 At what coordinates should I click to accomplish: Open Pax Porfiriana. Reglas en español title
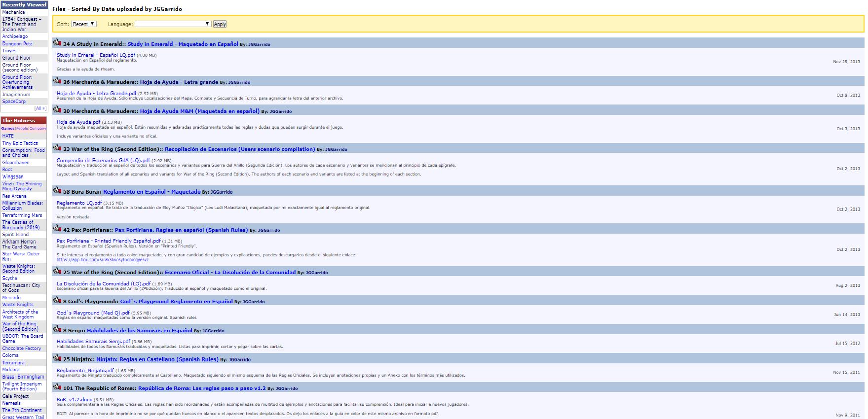181,230
